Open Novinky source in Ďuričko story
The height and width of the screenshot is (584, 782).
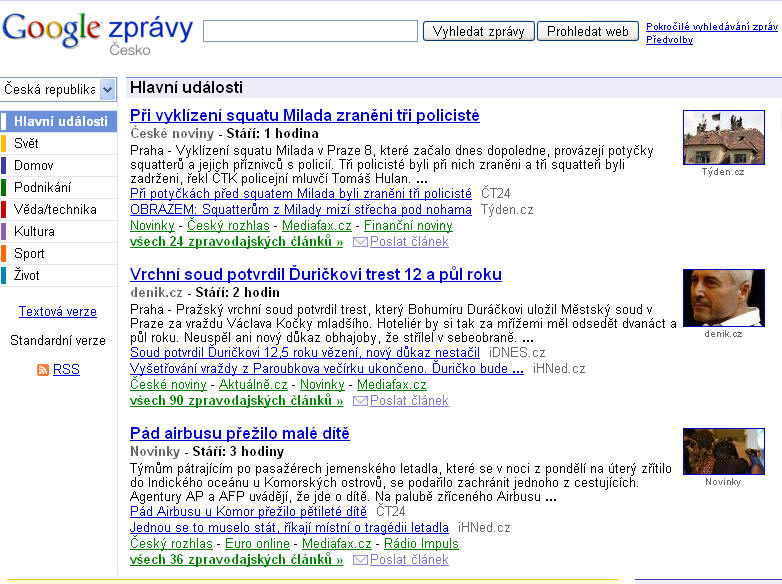click(x=322, y=385)
